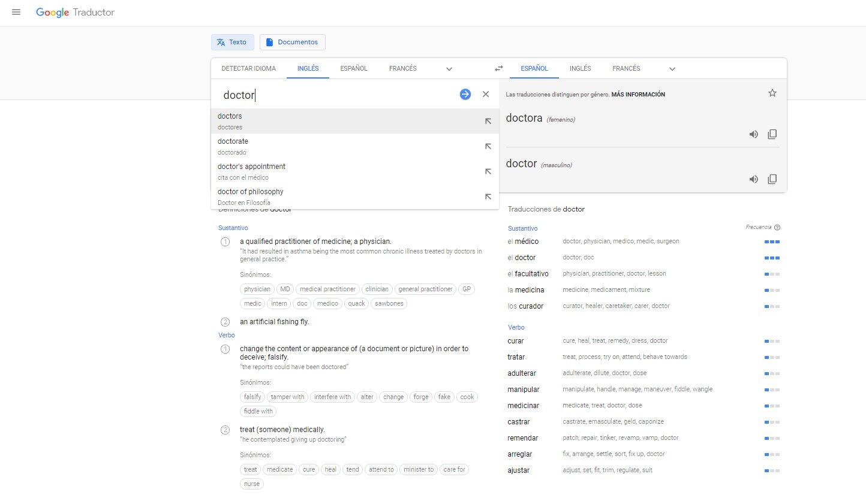Select Detectar Idioma source tab
The width and height of the screenshot is (866, 504).
click(x=248, y=68)
